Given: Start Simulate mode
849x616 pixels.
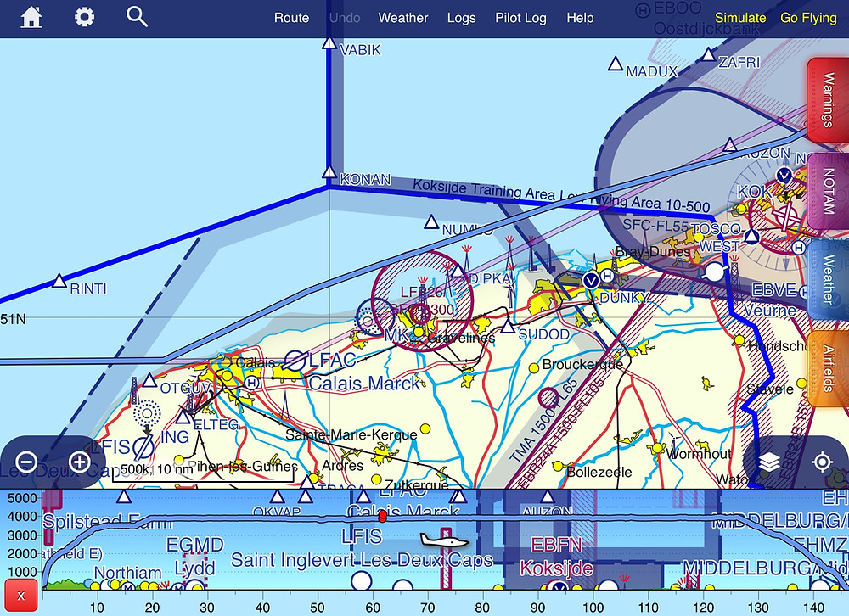Looking at the screenshot, I should (740, 18).
